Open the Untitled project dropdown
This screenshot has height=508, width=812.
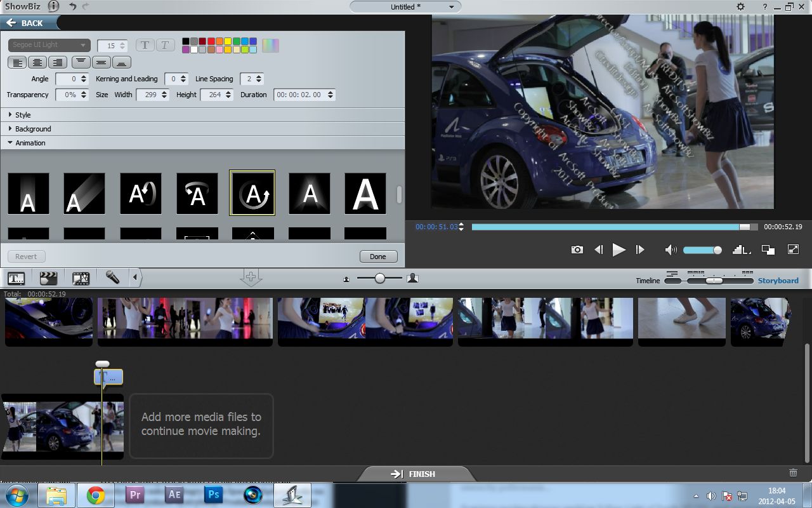coord(405,7)
